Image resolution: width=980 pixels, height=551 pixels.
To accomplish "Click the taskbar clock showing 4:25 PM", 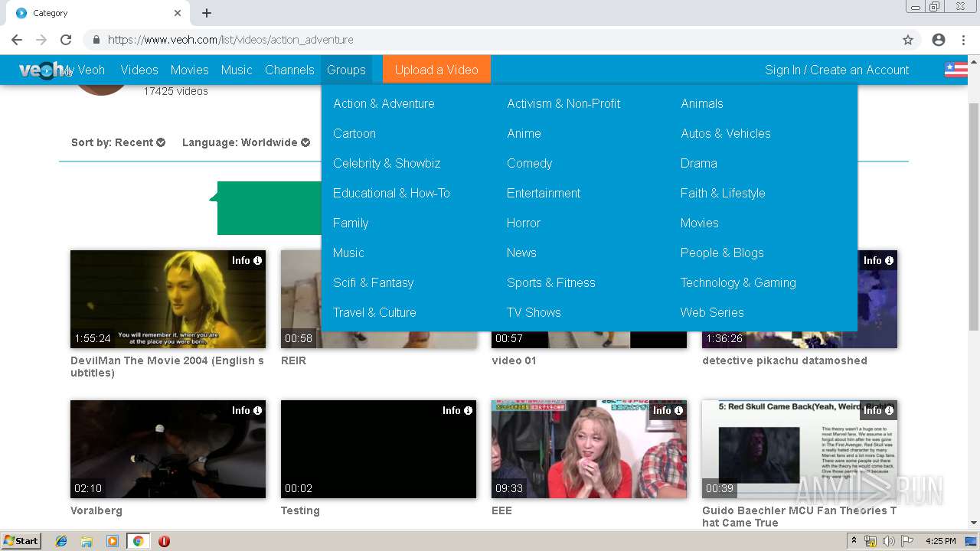I will 940,541.
